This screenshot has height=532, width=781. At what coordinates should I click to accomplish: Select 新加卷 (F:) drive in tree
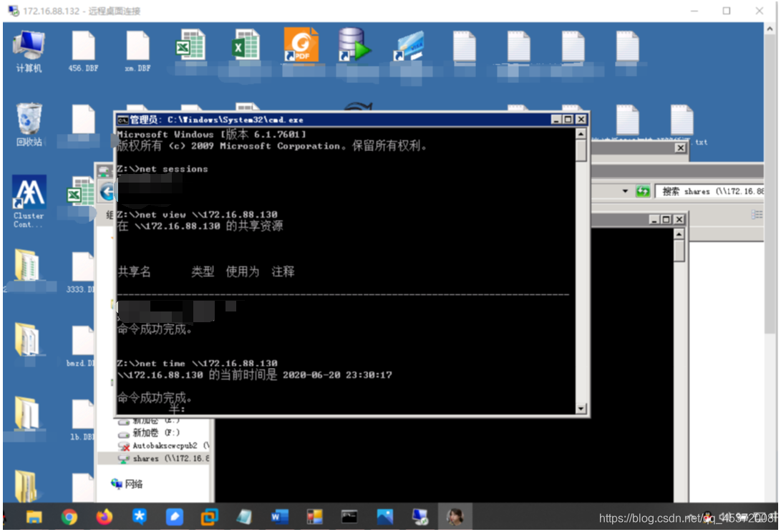point(150,433)
